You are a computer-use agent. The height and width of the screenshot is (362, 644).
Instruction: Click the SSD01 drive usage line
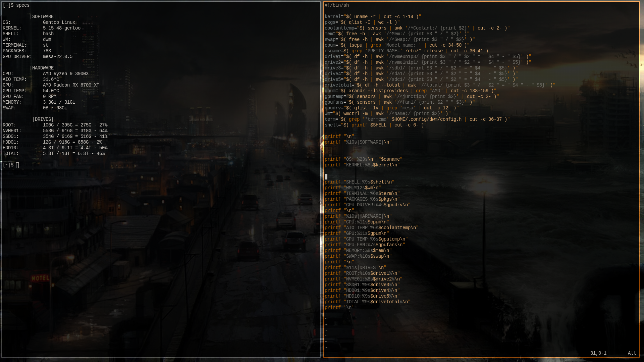click(x=55, y=137)
